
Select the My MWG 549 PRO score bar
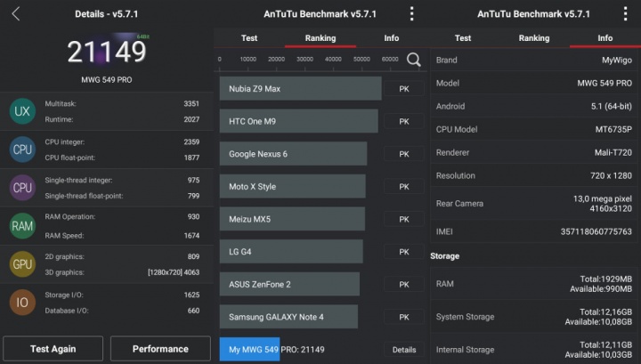[x=250, y=349]
